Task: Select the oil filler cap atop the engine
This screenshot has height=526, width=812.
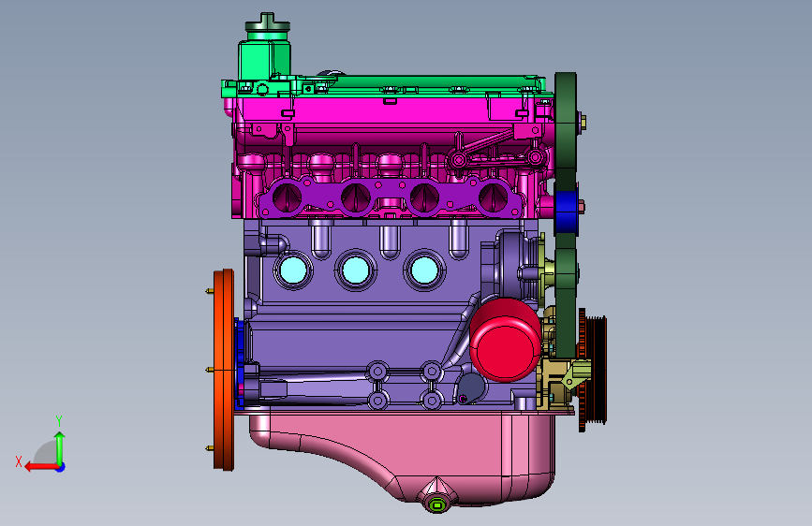Action: coord(267,23)
